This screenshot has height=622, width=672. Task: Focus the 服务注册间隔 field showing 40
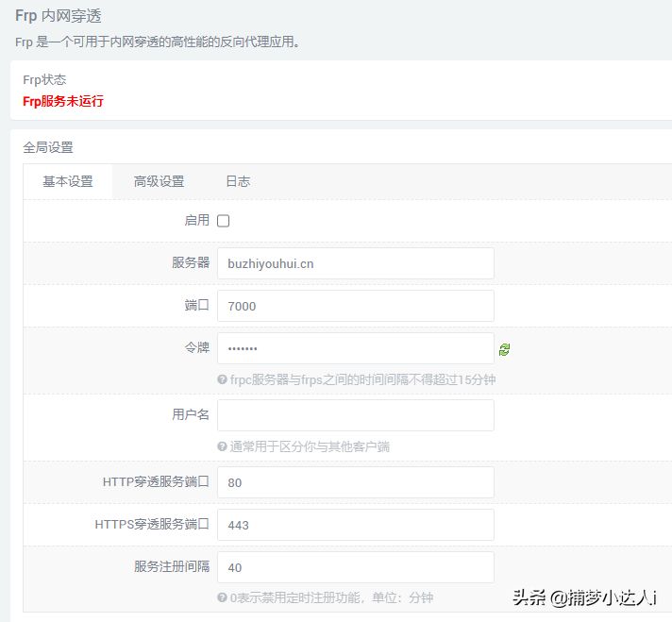(355, 567)
